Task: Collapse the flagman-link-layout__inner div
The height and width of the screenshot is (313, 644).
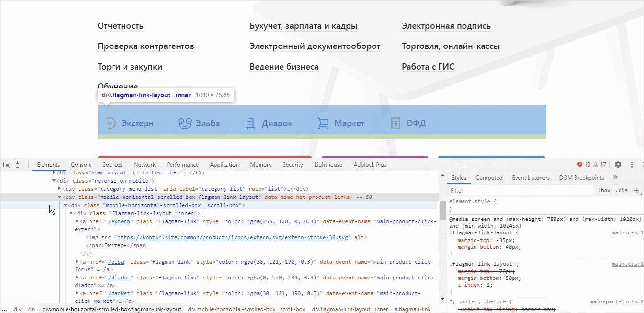Action: 71,213
